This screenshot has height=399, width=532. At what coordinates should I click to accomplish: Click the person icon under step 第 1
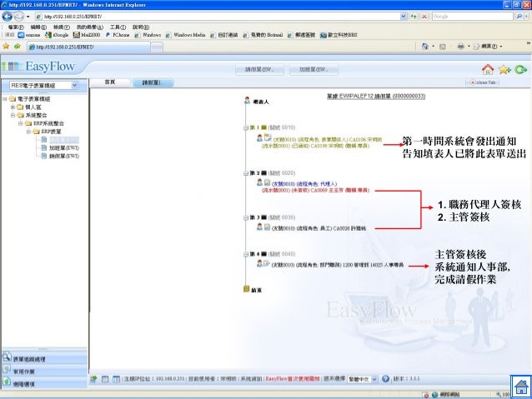coord(259,137)
